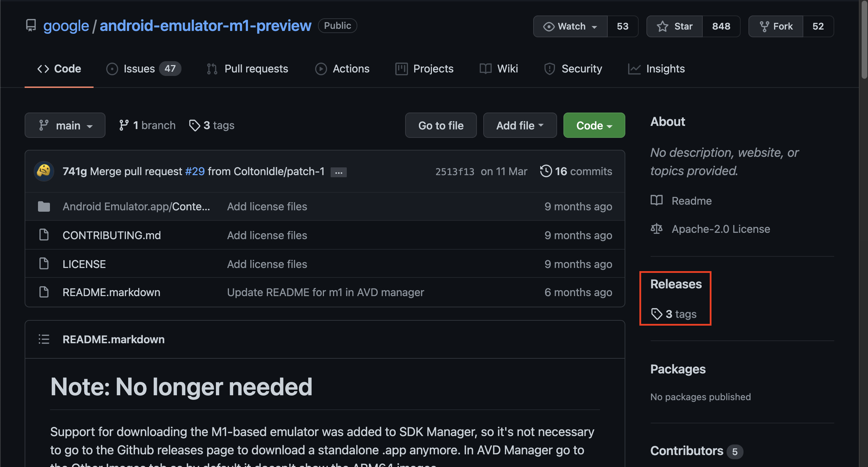The height and width of the screenshot is (467, 868).
Task: Click the Insights graph icon
Action: (634, 69)
